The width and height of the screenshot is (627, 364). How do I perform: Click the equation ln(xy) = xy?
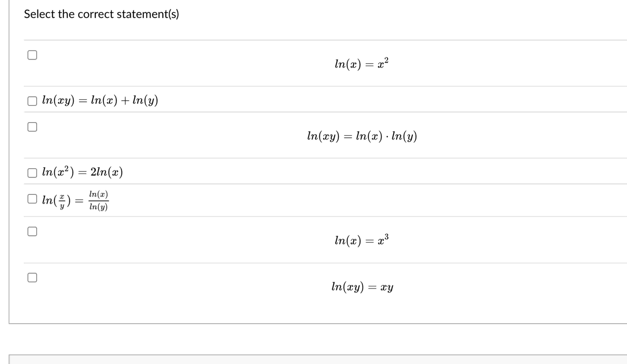362,288
